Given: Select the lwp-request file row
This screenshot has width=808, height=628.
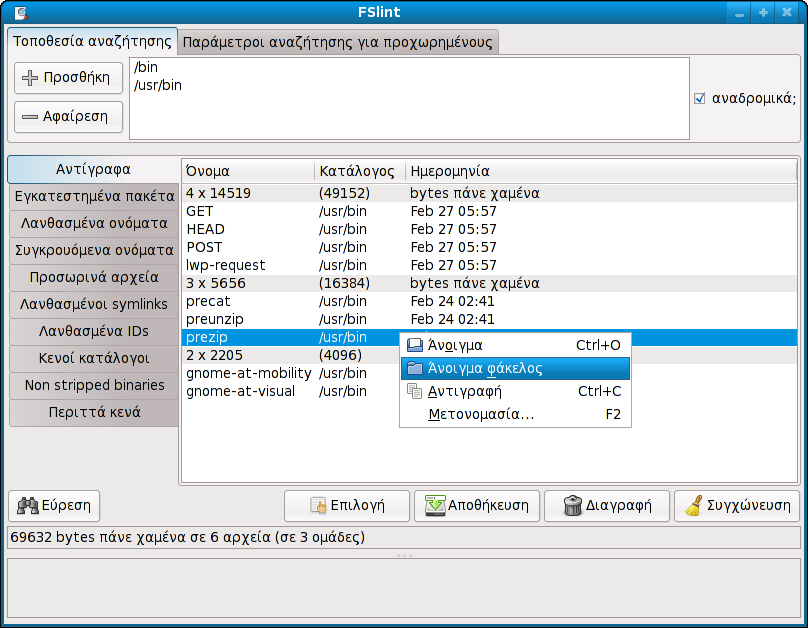Looking at the screenshot, I should pos(489,265).
